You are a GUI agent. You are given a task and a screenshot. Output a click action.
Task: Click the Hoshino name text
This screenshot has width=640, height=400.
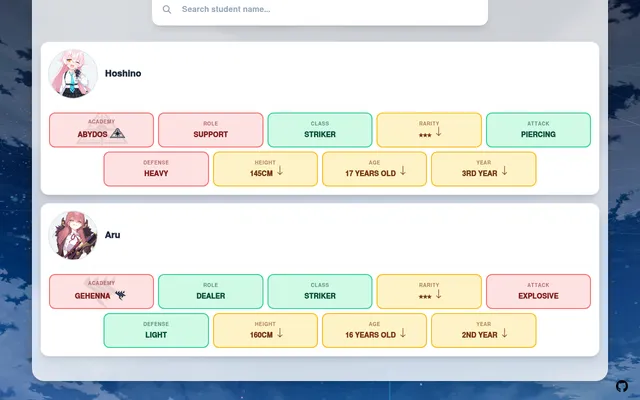coord(123,73)
